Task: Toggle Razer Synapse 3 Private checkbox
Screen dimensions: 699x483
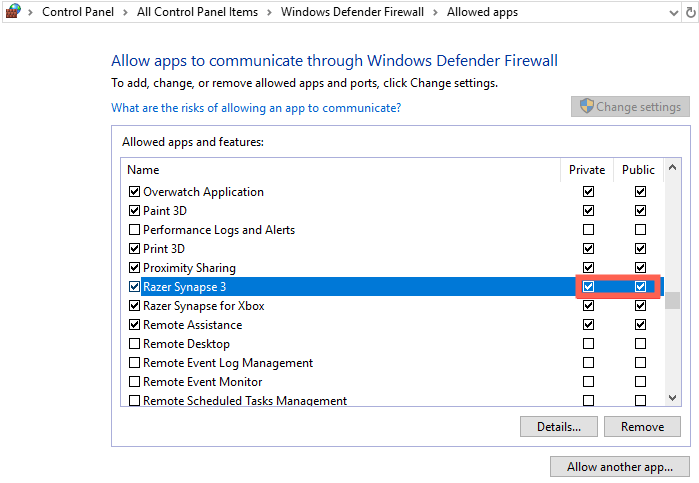Action: [x=588, y=286]
